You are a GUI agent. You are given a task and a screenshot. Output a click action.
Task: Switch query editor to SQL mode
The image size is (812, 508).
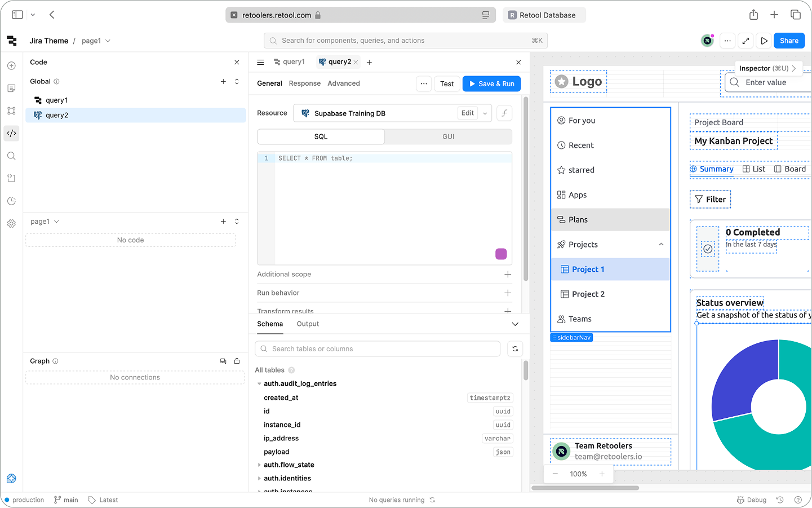click(321, 137)
